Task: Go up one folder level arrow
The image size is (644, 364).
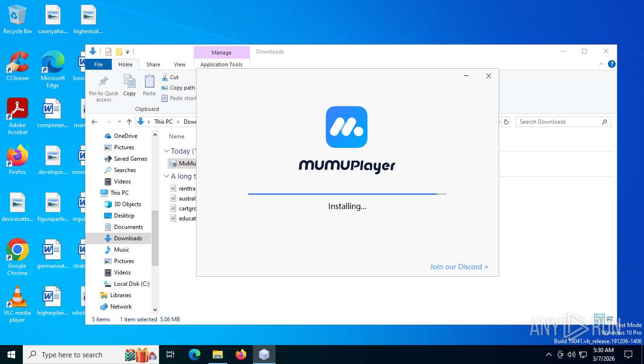Action: pos(129,122)
